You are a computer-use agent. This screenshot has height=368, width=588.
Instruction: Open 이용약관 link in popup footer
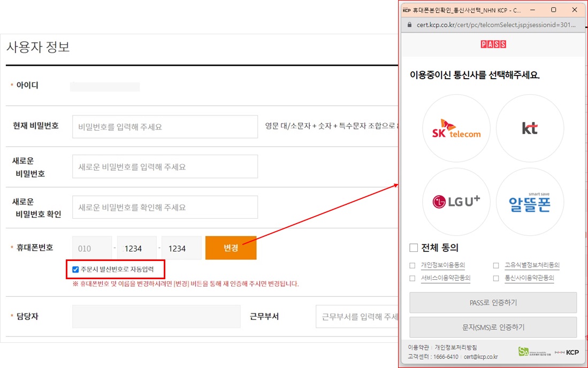point(418,347)
